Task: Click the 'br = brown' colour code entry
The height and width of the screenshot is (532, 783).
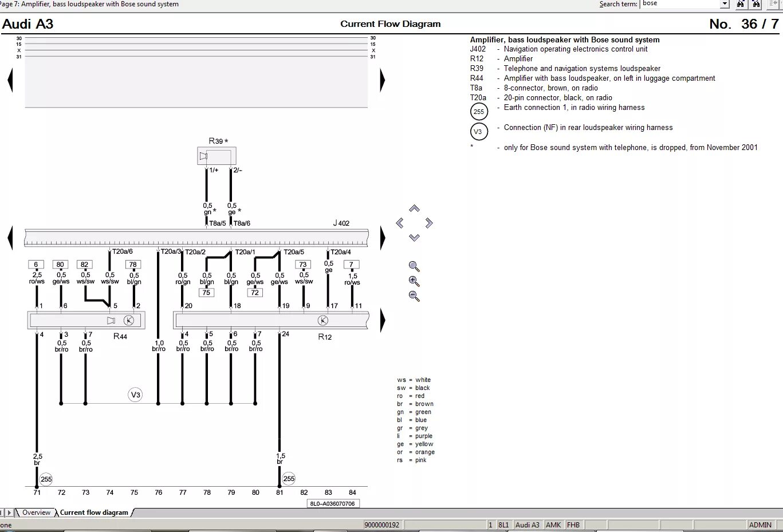Action: (415, 404)
